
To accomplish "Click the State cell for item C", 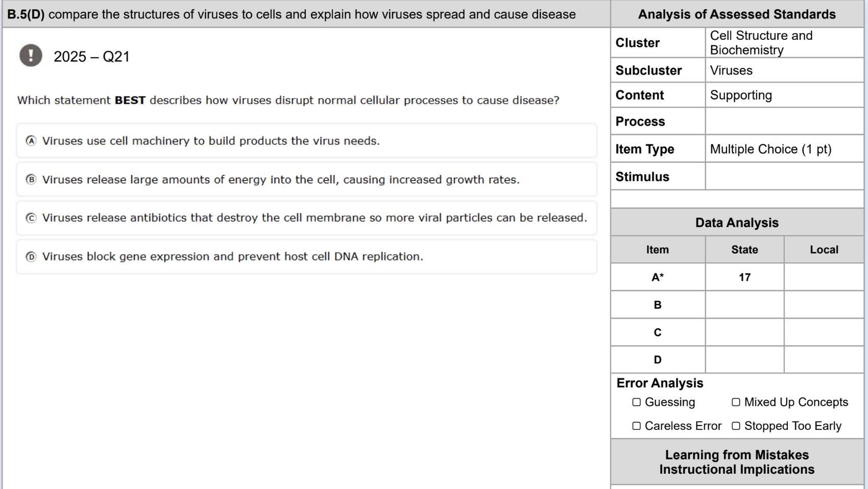I will click(x=744, y=332).
